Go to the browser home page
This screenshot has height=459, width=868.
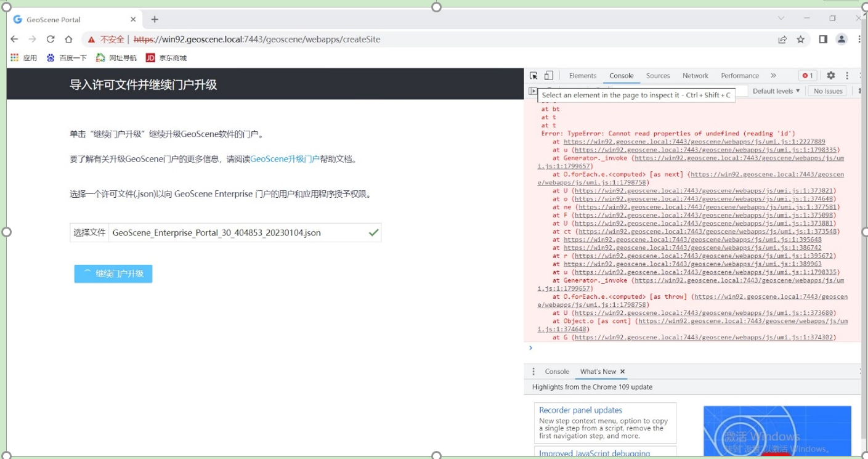68,39
